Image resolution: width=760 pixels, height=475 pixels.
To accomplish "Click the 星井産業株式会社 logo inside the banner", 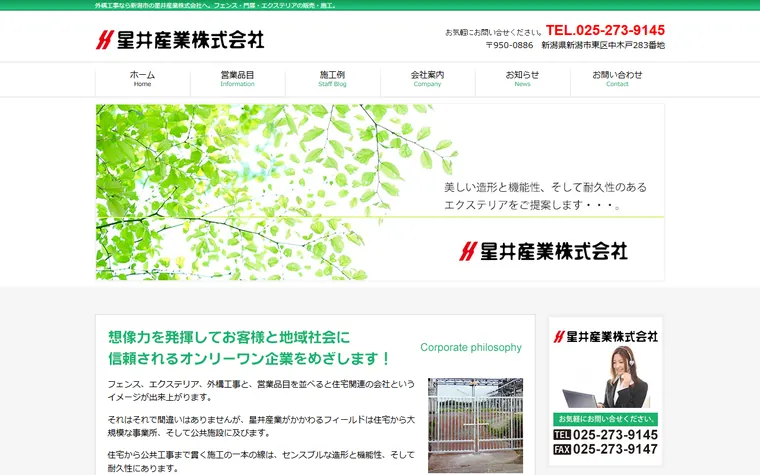I will point(543,251).
